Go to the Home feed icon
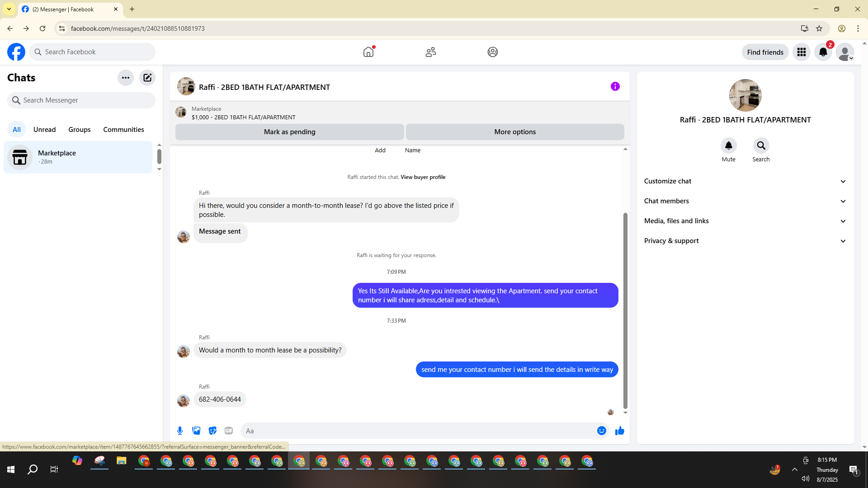Image resolution: width=868 pixels, height=488 pixels. click(x=368, y=52)
